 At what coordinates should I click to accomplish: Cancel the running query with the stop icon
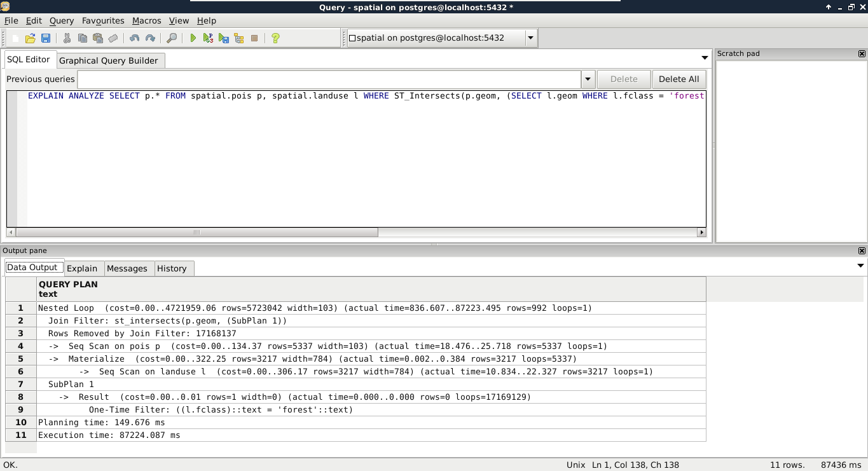click(x=254, y=38)
